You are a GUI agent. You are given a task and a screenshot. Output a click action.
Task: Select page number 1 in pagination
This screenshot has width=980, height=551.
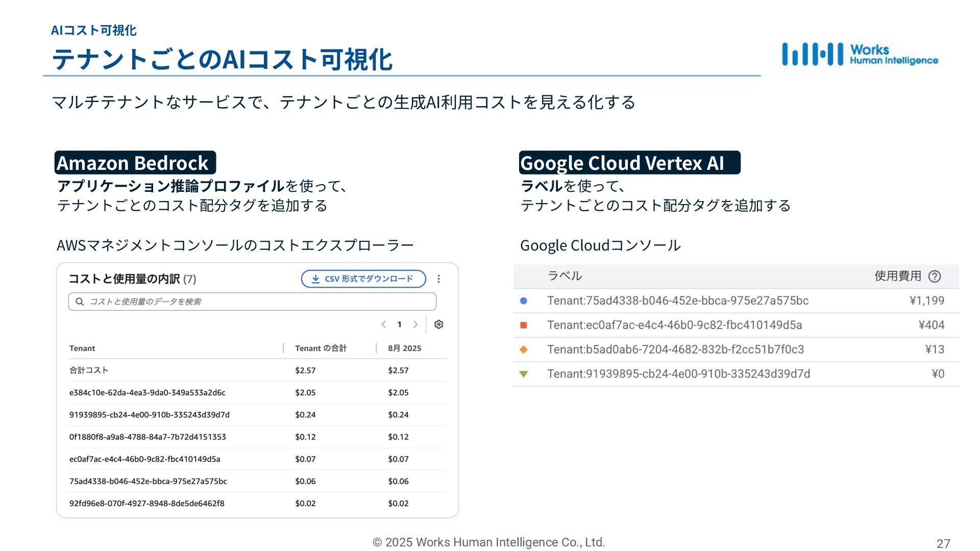(400, 324)
